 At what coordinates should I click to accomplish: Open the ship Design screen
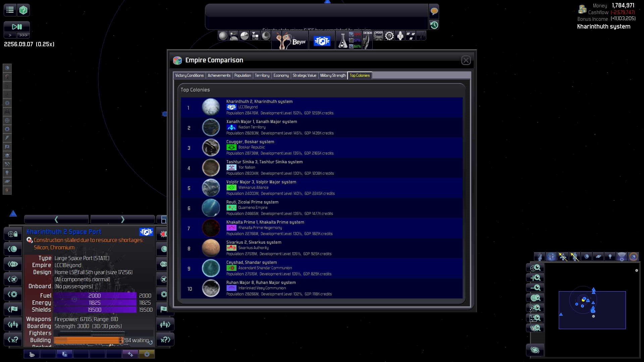pyautogui.click(x=367, y=40)
